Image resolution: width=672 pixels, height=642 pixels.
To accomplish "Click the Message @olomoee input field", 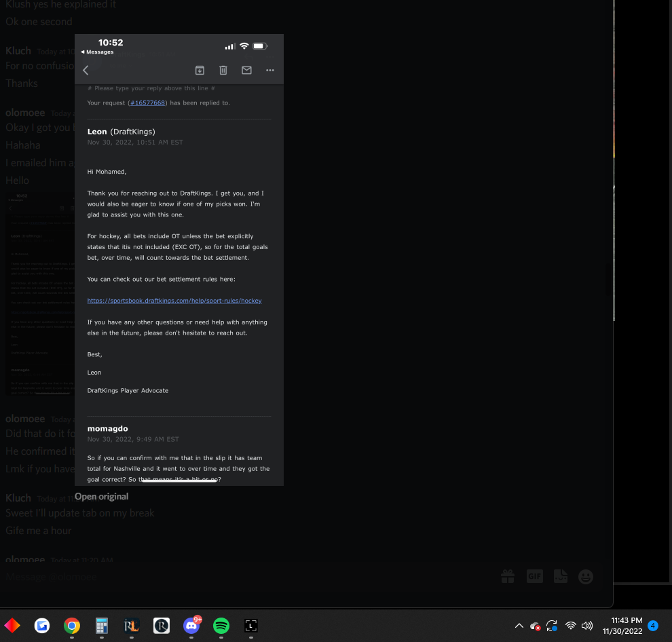I will tap(248, 577).
